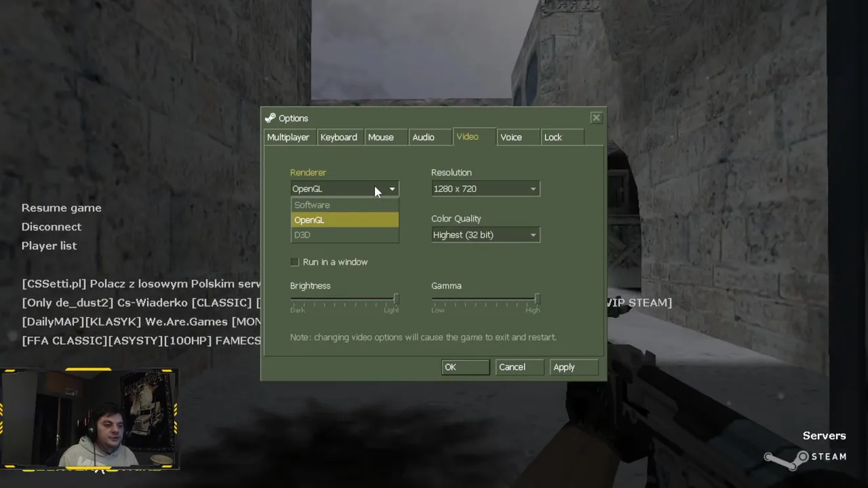Select the CSSetti.pl server entry

[141, 284]
